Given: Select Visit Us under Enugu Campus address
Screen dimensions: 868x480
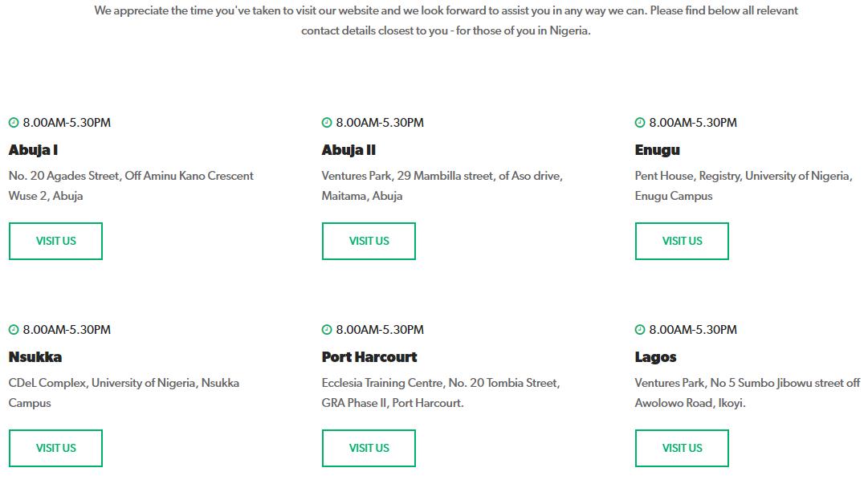Looking at the screenshot, I should pyautogui.click(x=682, y=241).
